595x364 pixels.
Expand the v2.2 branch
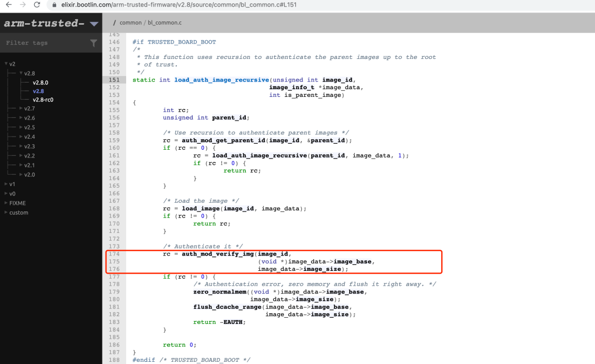point(21,155)
